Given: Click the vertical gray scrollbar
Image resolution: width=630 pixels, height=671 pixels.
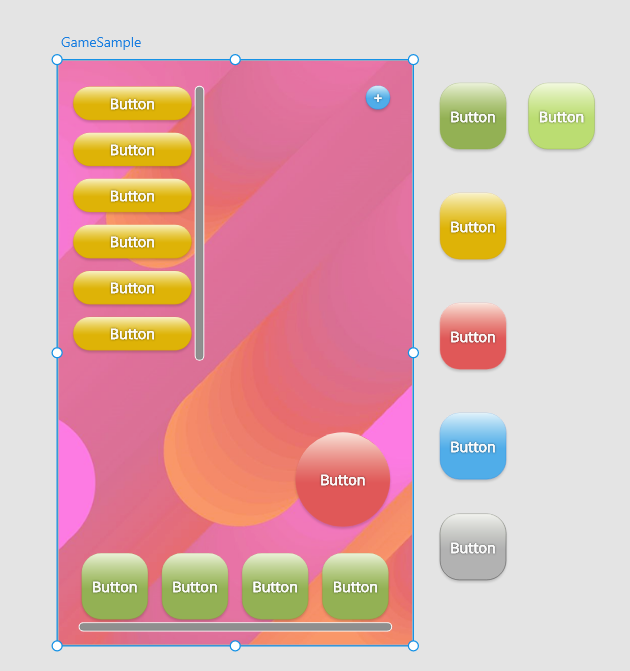Looking at the screenshot, I should click(x=199, y=223).
